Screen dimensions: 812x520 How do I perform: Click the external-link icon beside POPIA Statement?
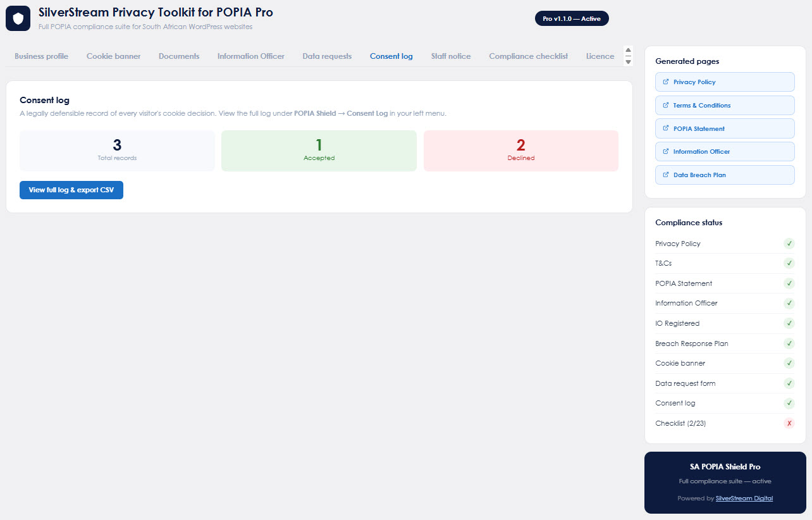665,128
